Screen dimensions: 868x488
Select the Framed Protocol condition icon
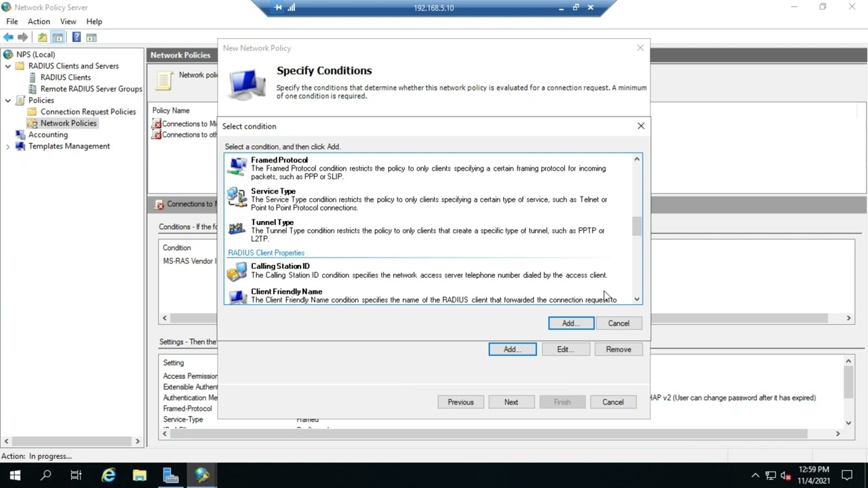(x=237, y=167)
